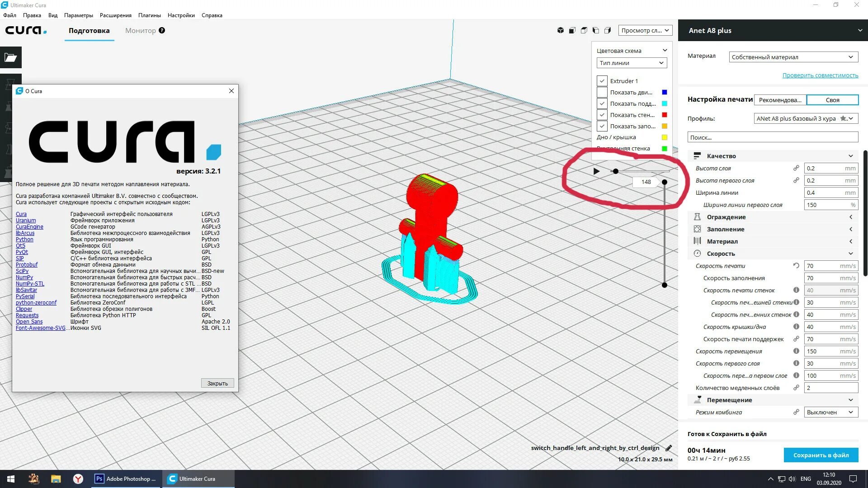Image resolution: width=868 pixels, height=488 pixels.
Task: Switch to the Монитор tab
Action: point(141,30)
